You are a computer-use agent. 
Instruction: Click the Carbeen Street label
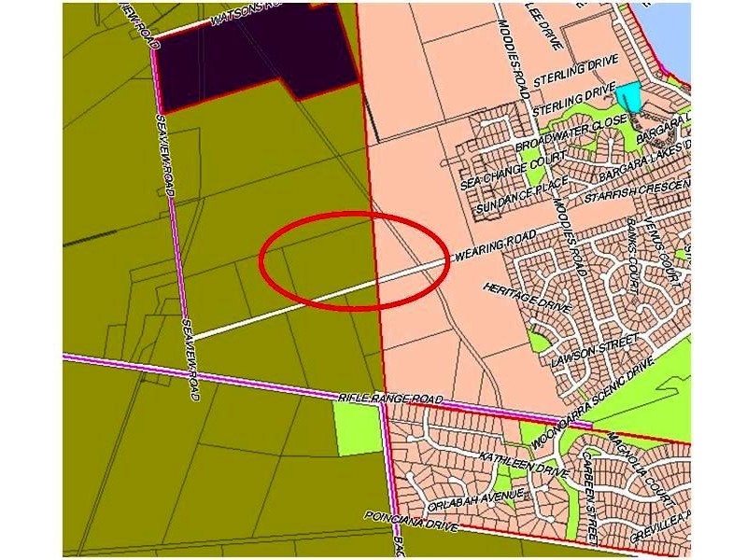588,497
